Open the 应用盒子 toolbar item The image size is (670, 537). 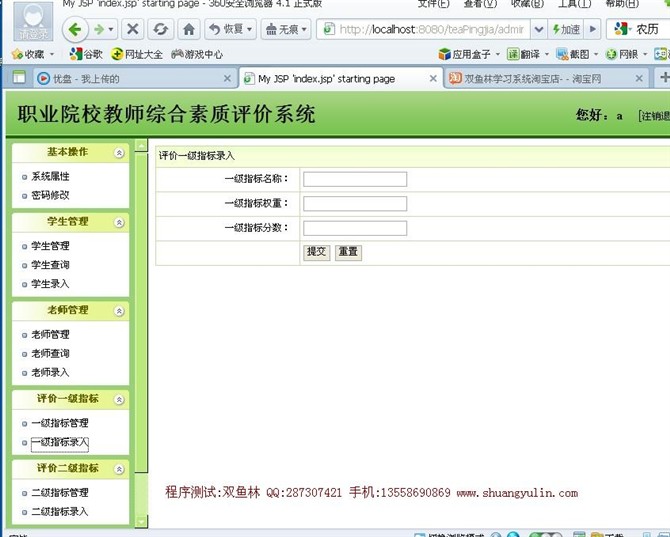pyautogui.click(x=464, y=54)
